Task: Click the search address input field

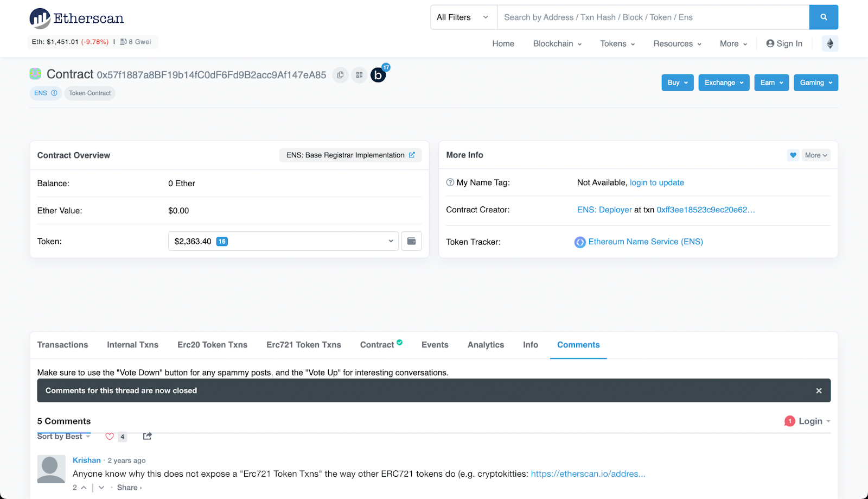Action: [x=653, y=17]
